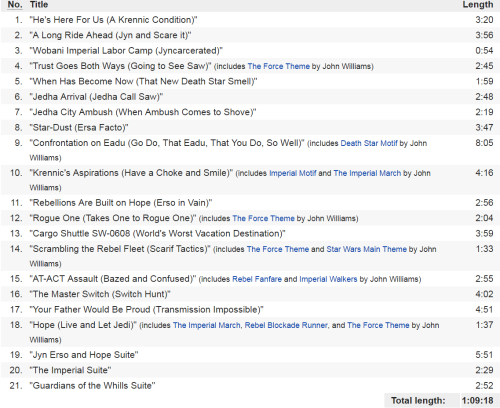Click the No. column header
This screenshot has height=408, width=500.
(x=15, y=5)
